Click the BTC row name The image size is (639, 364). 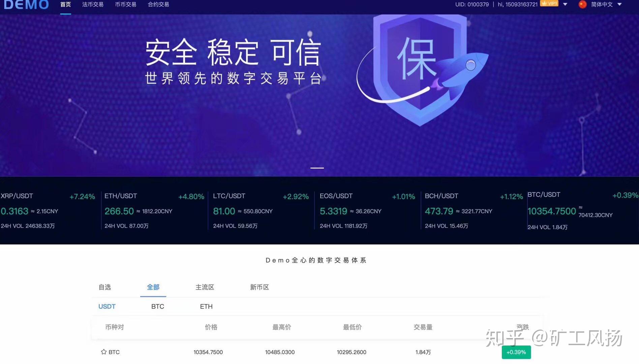[x=114, y=352]
